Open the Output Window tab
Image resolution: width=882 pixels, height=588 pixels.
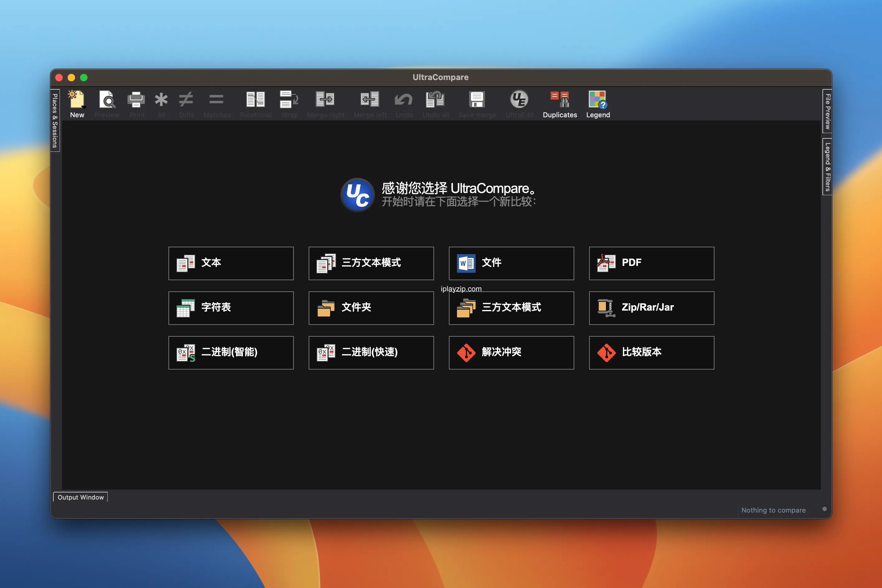[x=81, y=497]
